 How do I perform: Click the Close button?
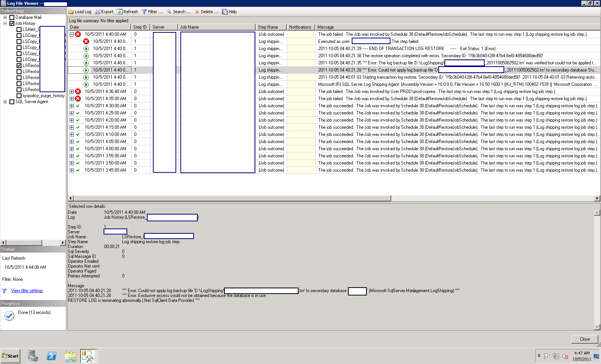584,339
